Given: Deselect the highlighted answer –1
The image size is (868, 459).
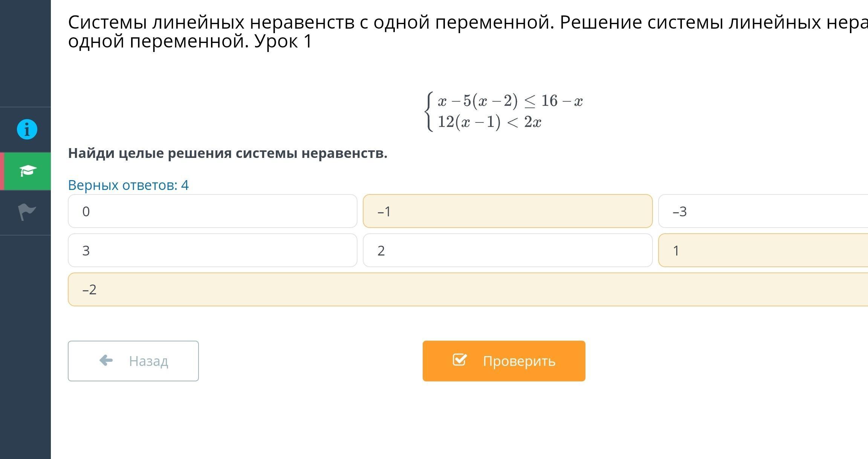Looking at the screenshot, I should pyautogui.click(x=507, y=211).
